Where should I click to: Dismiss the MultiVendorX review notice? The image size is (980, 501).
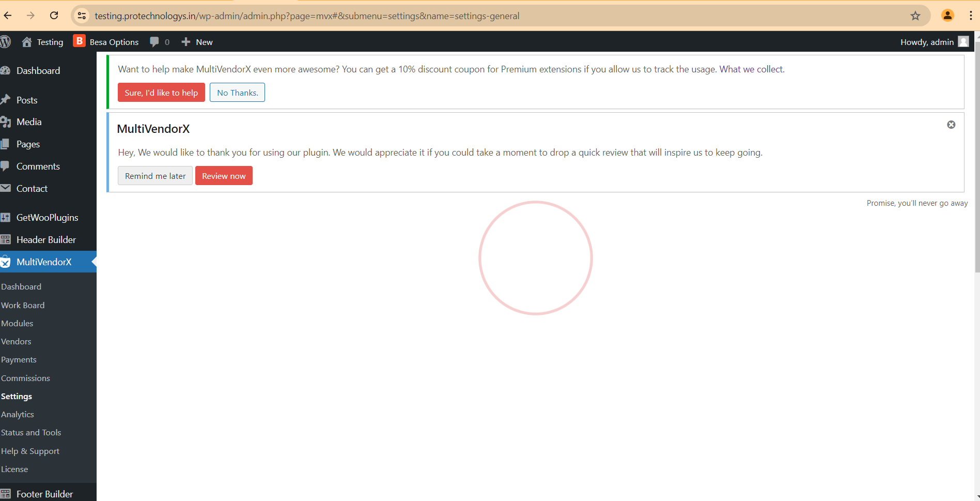tap(951, 125)
